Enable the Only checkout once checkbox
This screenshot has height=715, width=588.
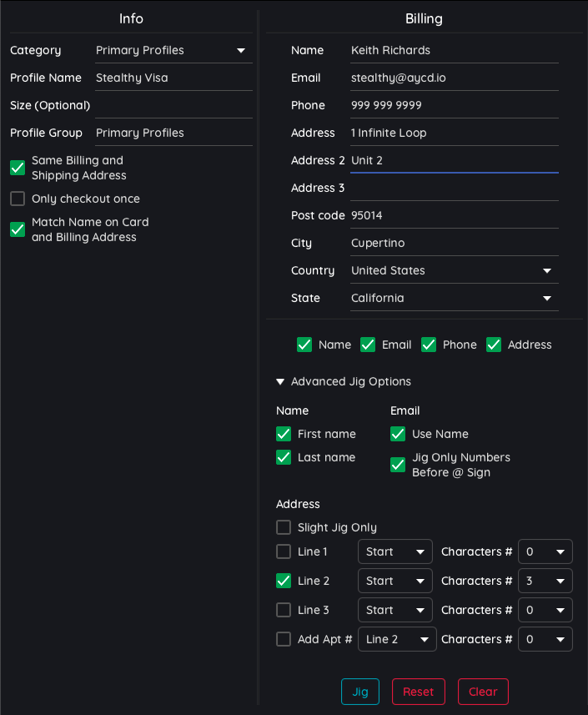(18, 199)
